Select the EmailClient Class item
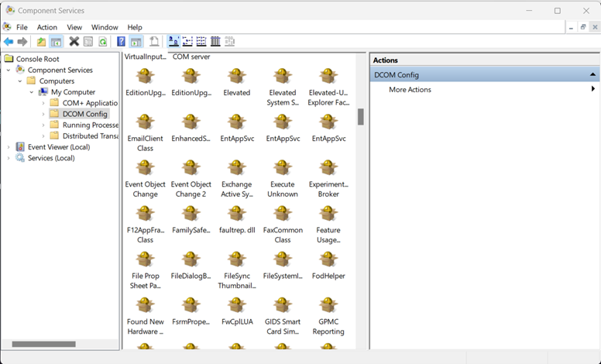Viewport: 601px width, 364px height. click(x=145, y=132)
